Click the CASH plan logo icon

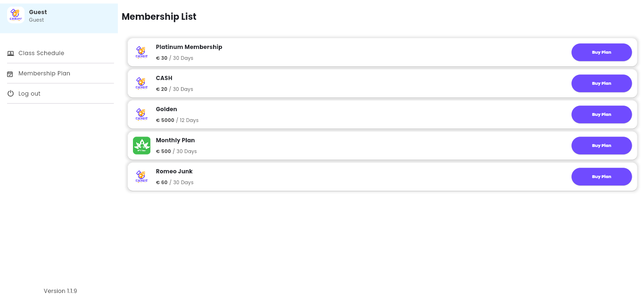[141, 83]
